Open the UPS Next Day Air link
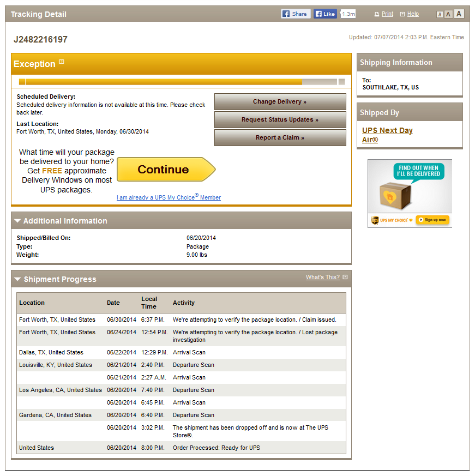475x476 pixels. click(387, 135)
